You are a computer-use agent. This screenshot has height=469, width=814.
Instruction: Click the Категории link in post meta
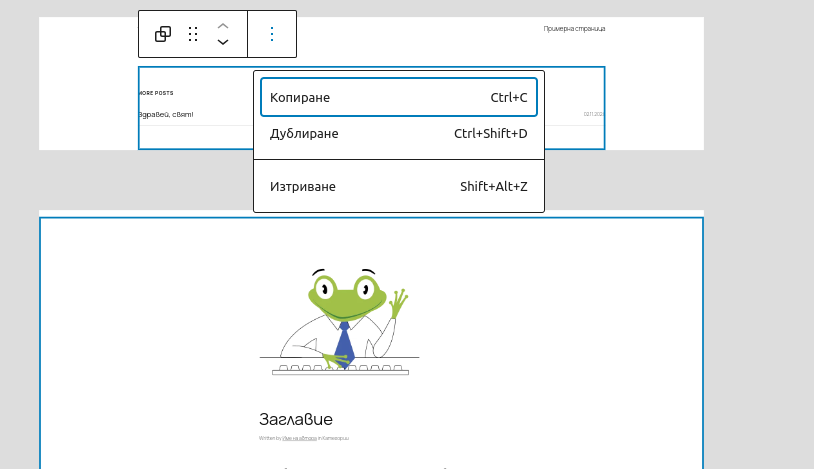pos(336,438)
